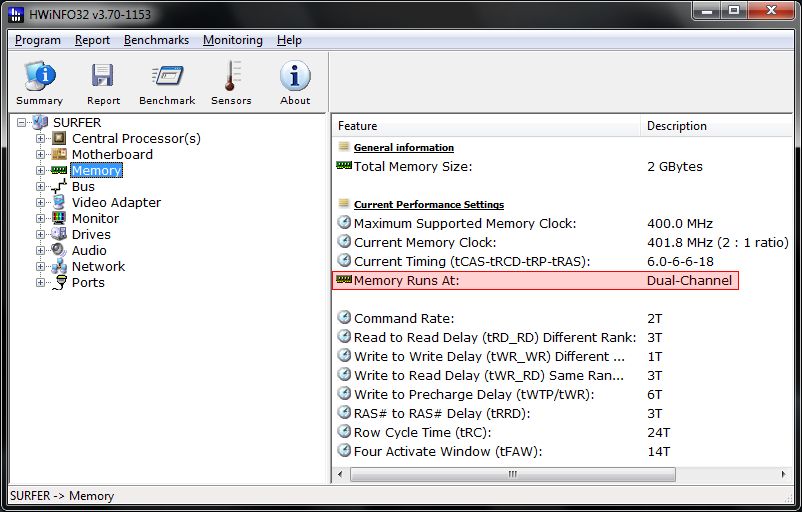Image resolution: width=802 pixels, height=512 pixels.
Task: Click the About info icon
Action: pyautogui.click(x=295, y=76)
